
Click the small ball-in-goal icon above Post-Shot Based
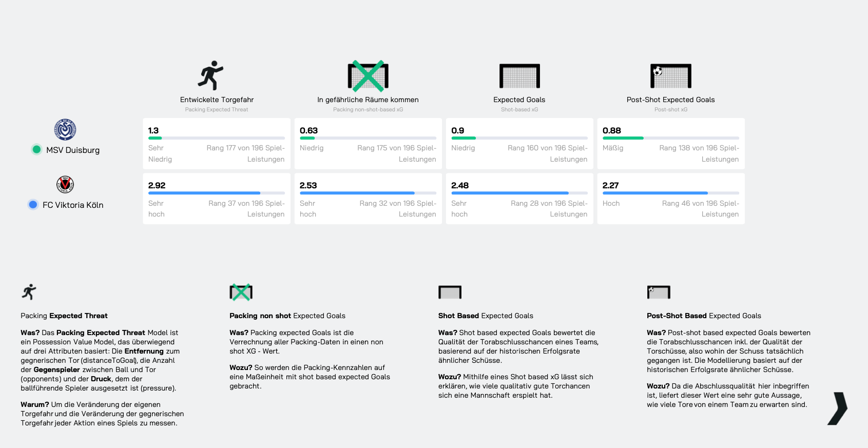tap(659, 293)
